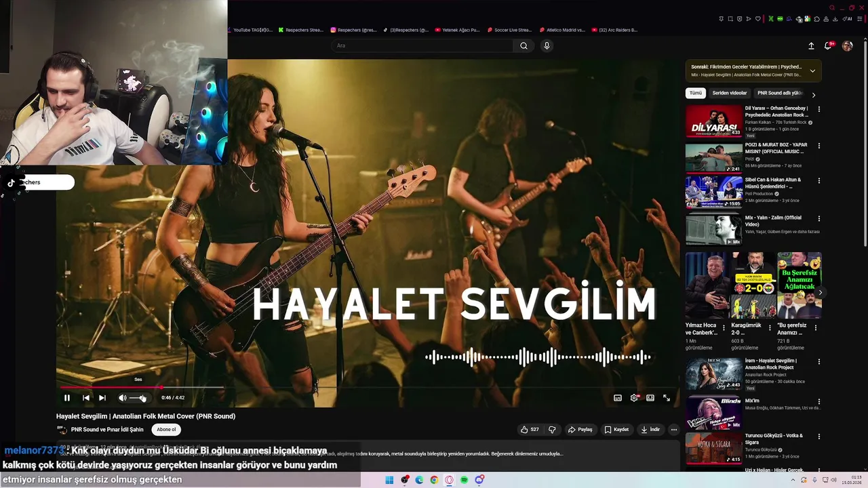Click the browser heart bookmark icon
868x488 pixels.
point(758,19)
